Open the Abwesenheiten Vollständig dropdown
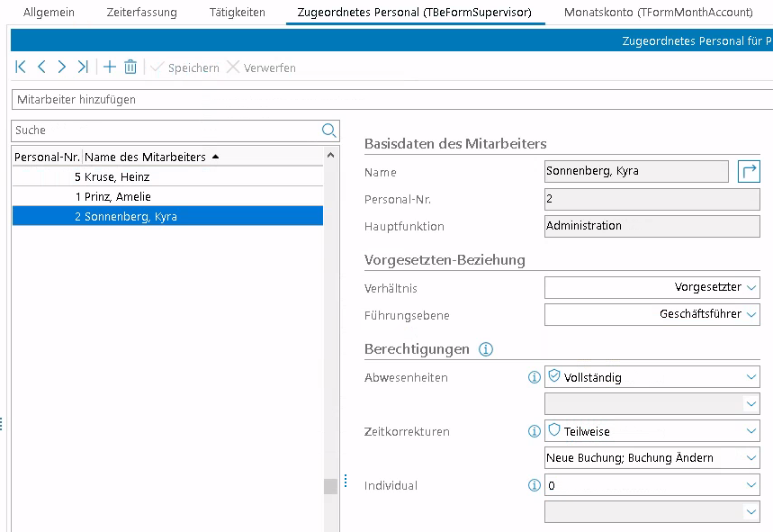 751,378
